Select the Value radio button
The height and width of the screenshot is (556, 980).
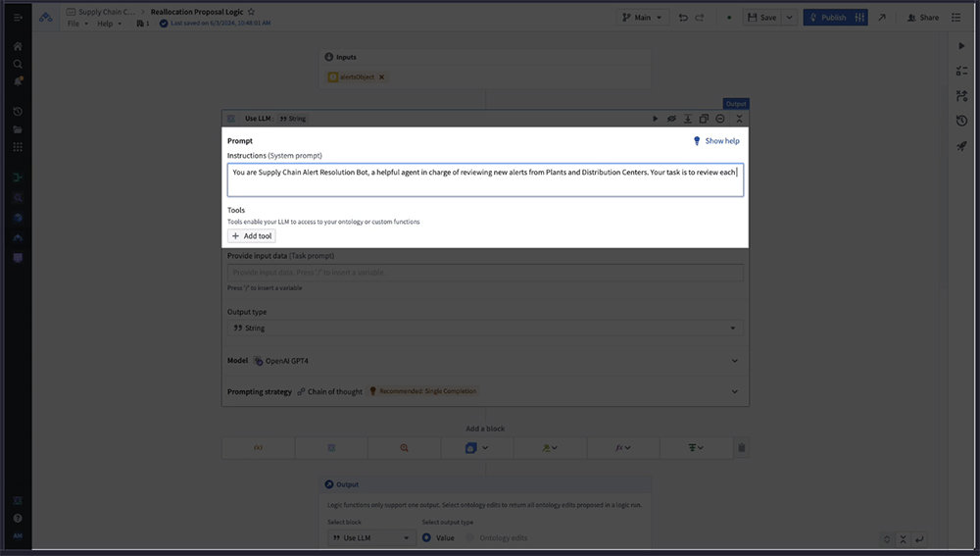[x=427, y=537]
